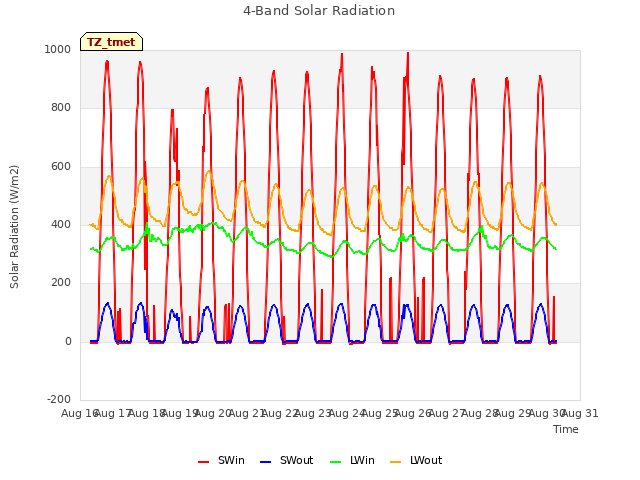The image size is (640, 480).
Task: Click the TZ_tmet annotation label
Action: click(111, 42)
